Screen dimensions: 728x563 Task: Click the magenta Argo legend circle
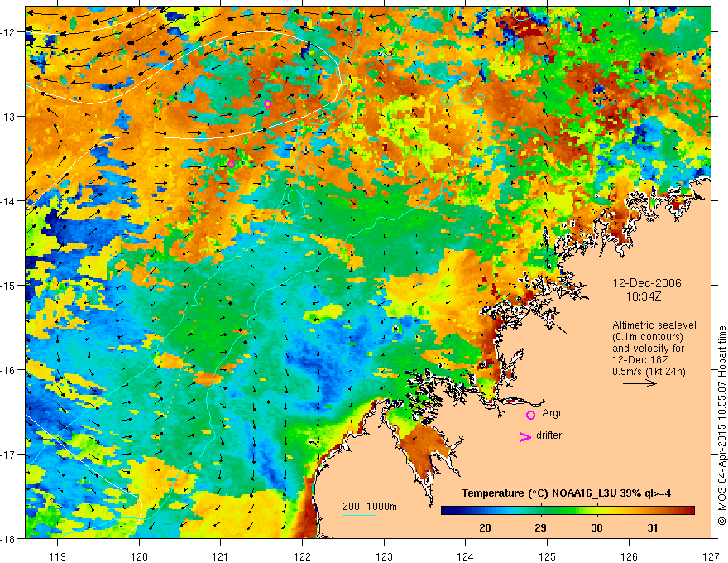click(530, 416)
